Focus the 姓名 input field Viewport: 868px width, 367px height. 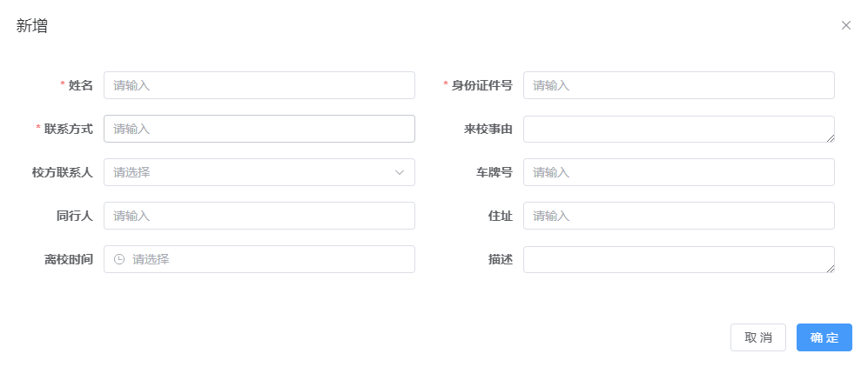259,85
